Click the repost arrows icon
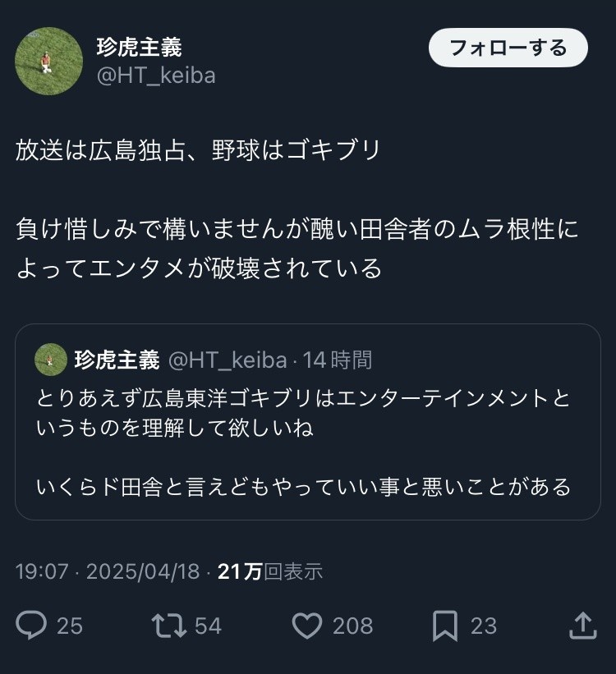 click(170, 626)
